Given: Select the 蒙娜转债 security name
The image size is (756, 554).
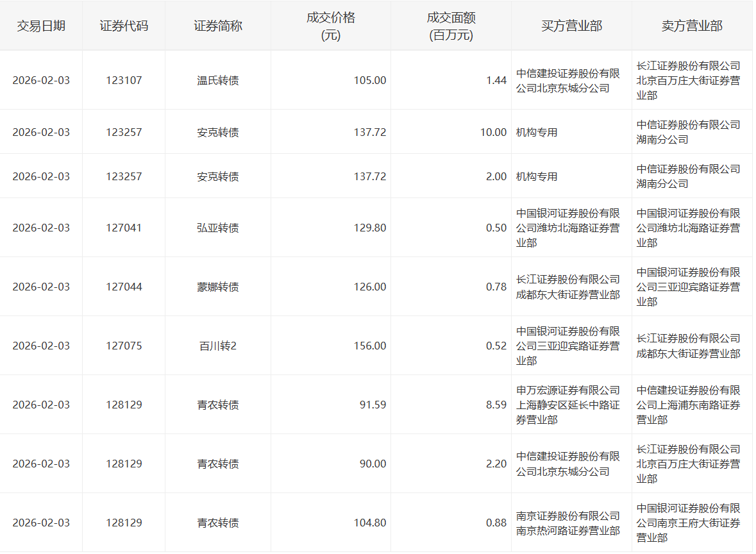Looking at the screenshot, I should tap(218, 287).
